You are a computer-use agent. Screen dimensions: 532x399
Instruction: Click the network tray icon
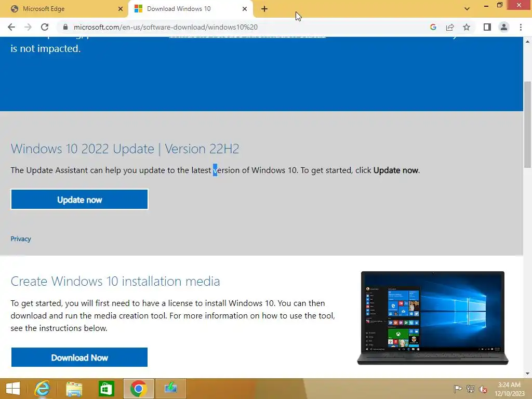pos(471,389)
